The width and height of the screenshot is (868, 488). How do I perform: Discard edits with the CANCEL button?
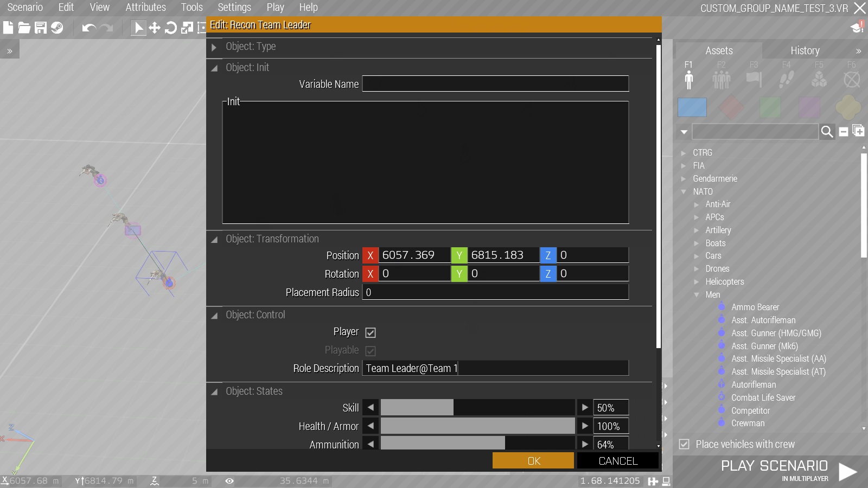tap(618, 460)
